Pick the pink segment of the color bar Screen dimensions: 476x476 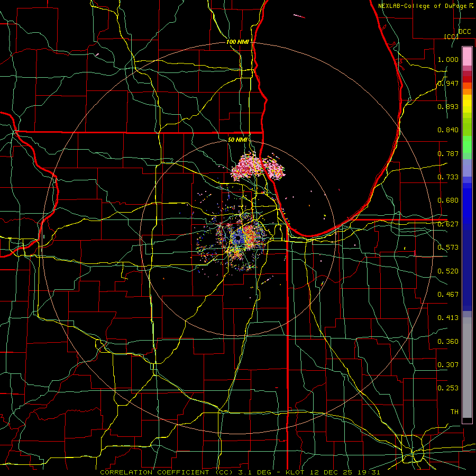click(x=467, y=56)
